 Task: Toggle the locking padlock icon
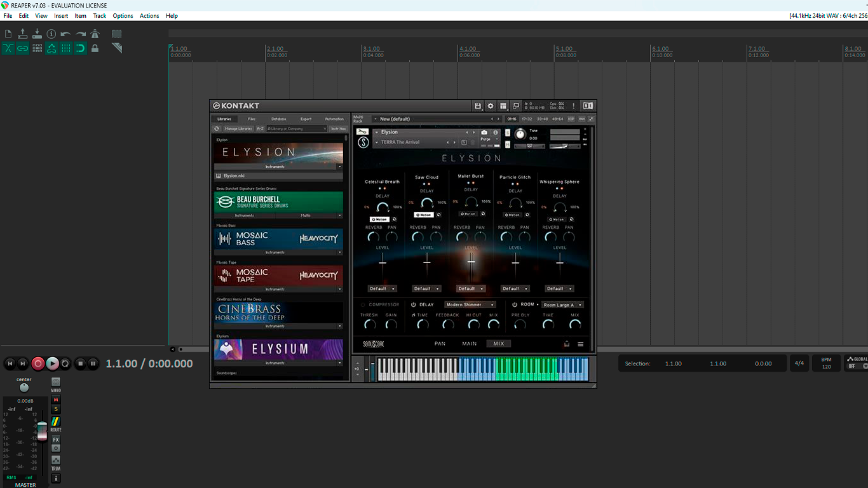pos(95,48)
